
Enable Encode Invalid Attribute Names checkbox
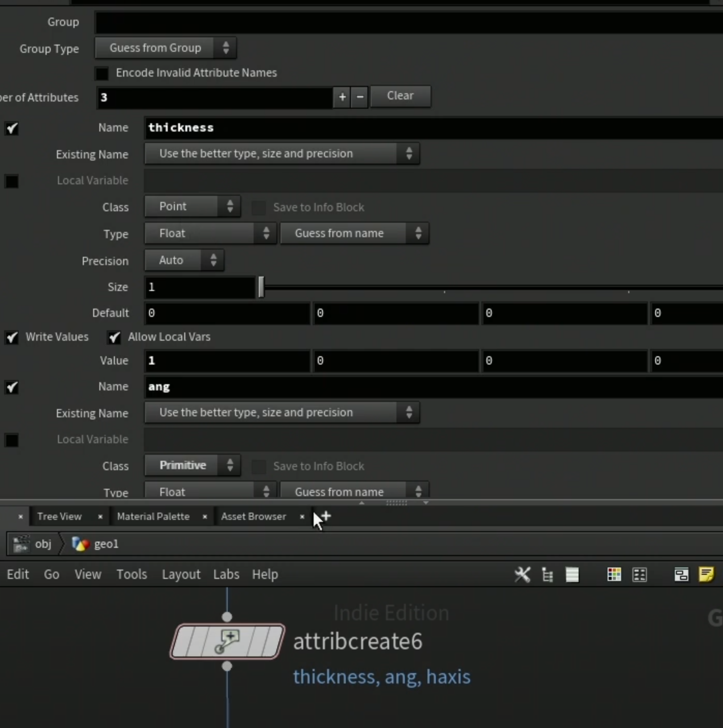click(102, 73)
